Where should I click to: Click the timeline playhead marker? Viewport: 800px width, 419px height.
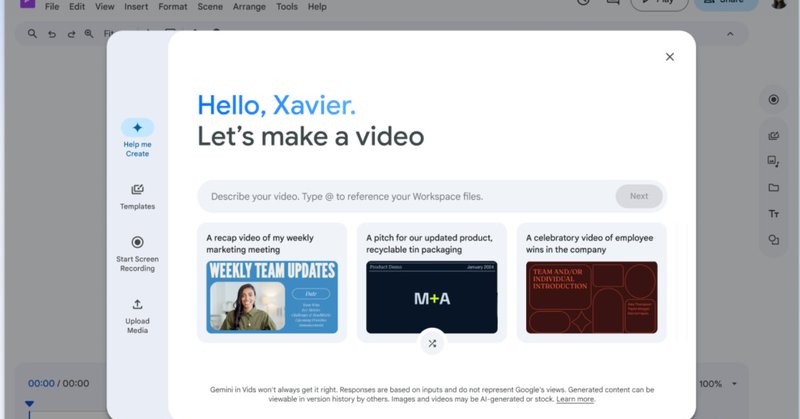tap(30, 404)
